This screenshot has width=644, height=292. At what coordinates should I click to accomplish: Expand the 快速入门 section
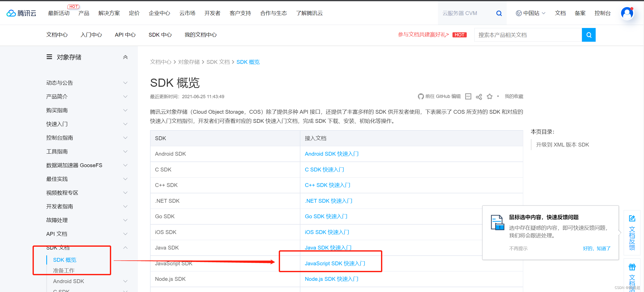point(125,124)
